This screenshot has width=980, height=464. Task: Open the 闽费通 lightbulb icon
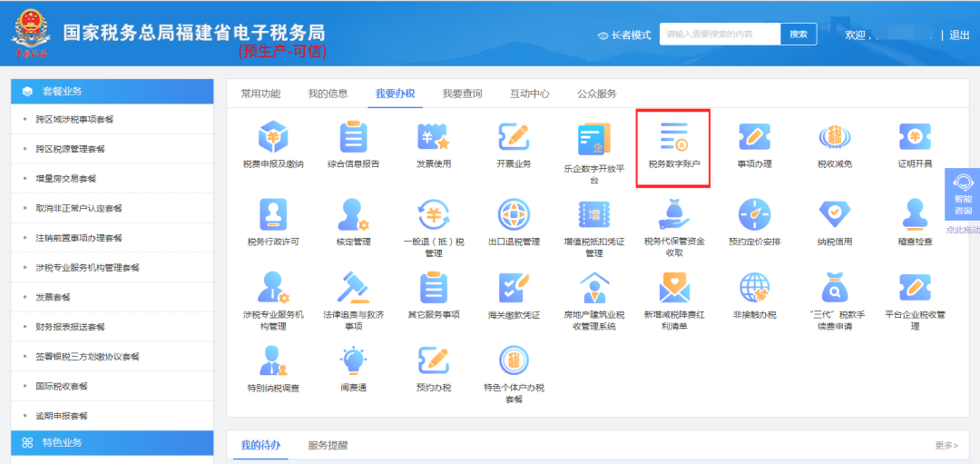pos(353,360)
